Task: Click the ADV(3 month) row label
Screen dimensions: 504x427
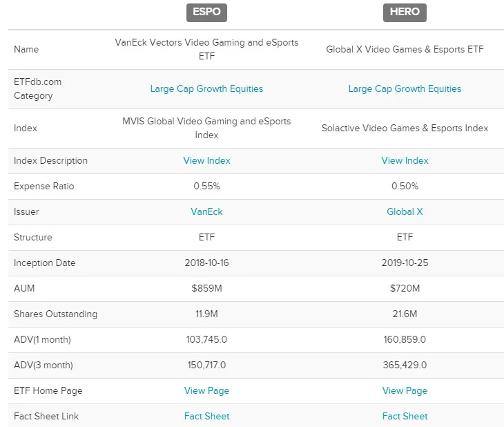Action: (43, 365)
